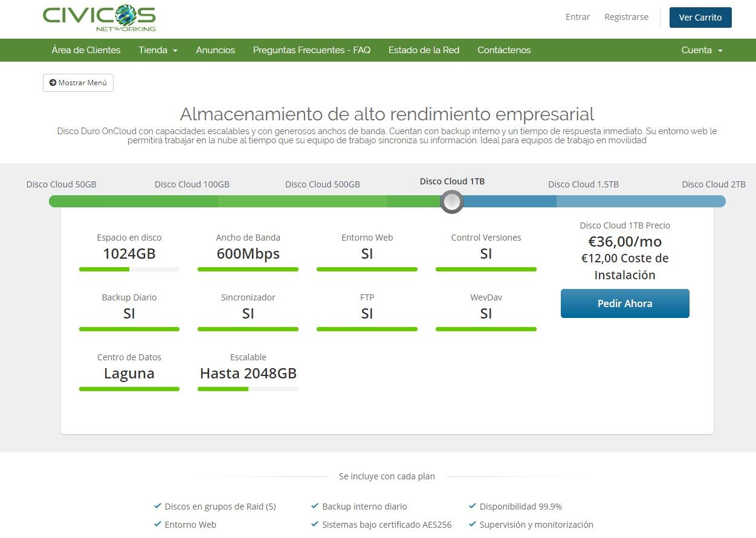756x538 pixels.
Task: Click the checkmark beside Backup interno diario
Action: (x=315, y=506)
